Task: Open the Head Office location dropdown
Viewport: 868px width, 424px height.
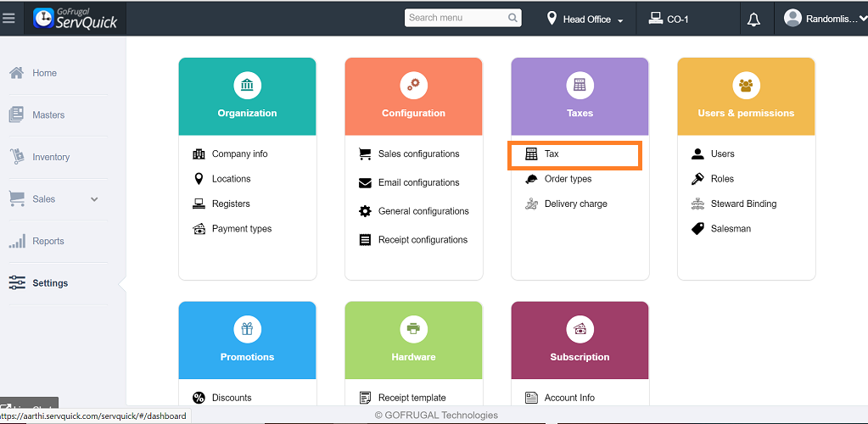Action: (x=585, y=20)
